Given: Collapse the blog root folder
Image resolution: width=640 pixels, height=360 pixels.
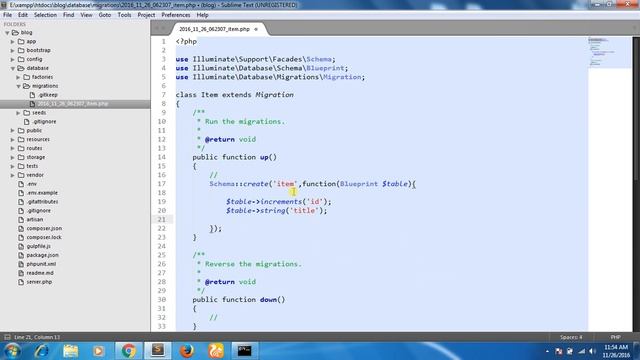Looking at the screenshot, I should (x=7, y=33).
